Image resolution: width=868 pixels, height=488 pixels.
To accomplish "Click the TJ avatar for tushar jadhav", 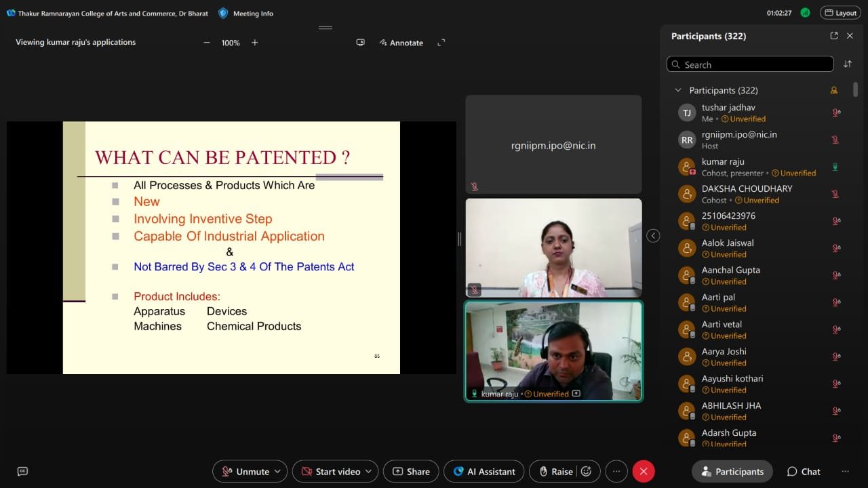I will coord(687,113).
